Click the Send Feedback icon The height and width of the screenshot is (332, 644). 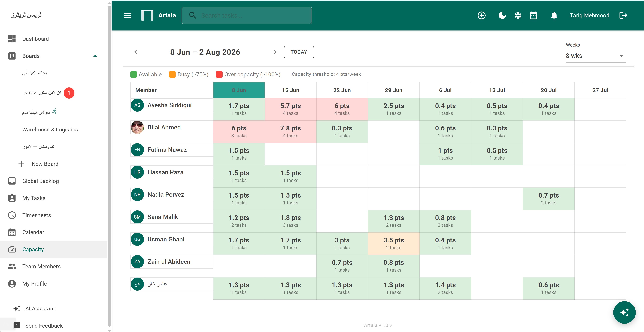(x=17, y=326)
